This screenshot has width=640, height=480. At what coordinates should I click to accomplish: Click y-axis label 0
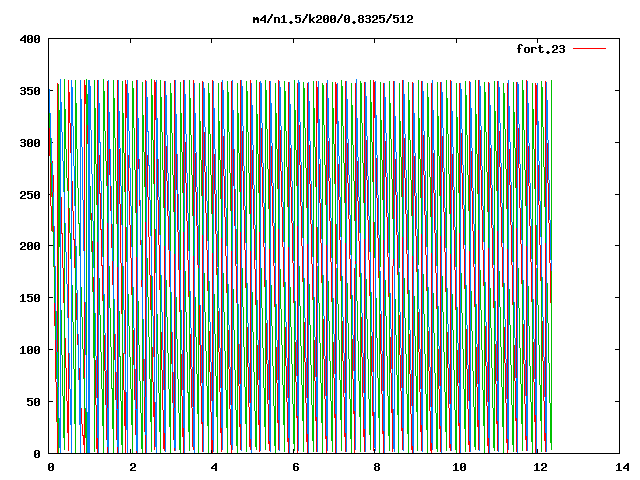click(37, 453)
